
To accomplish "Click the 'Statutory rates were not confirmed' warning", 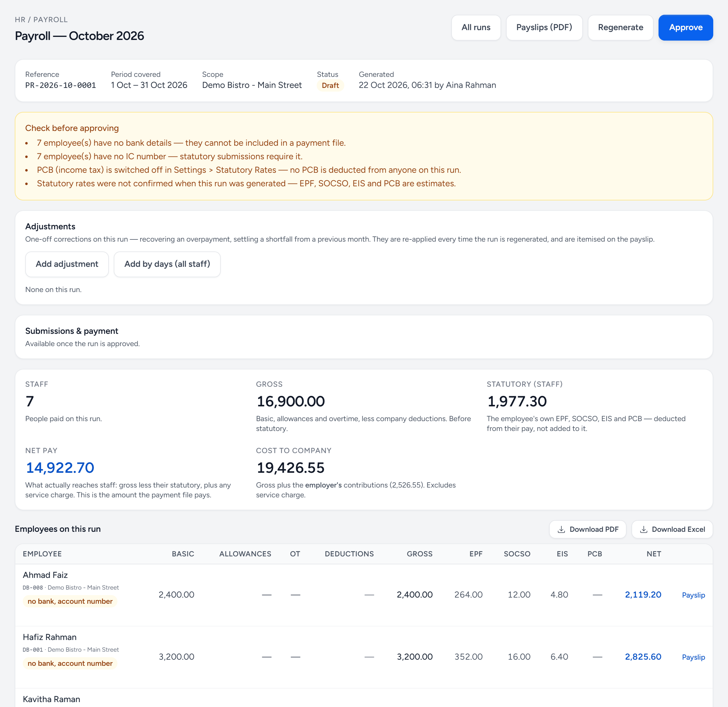I will [x=246, y=184].
